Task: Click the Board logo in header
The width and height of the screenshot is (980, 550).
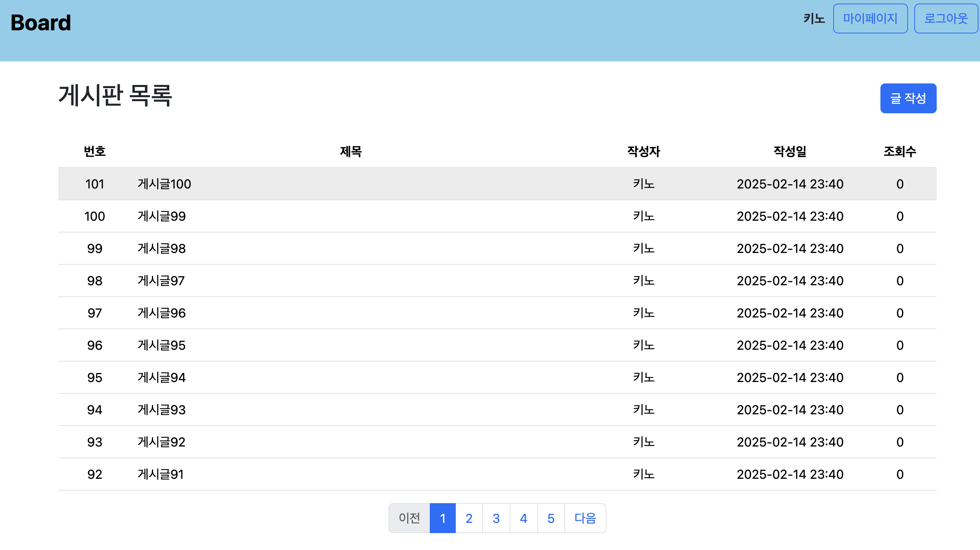Action: pyautogui.click(x=40, y=22)
